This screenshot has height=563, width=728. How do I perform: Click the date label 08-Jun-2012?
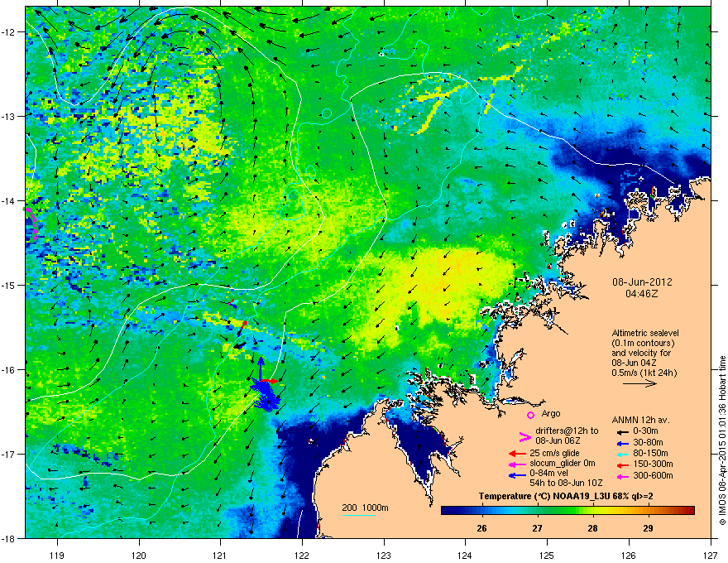pos(642,282)
